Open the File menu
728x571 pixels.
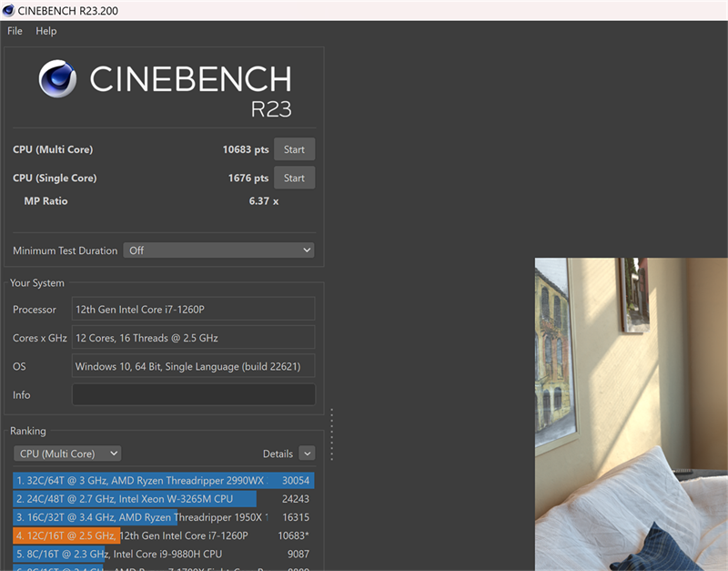point(15,31)
